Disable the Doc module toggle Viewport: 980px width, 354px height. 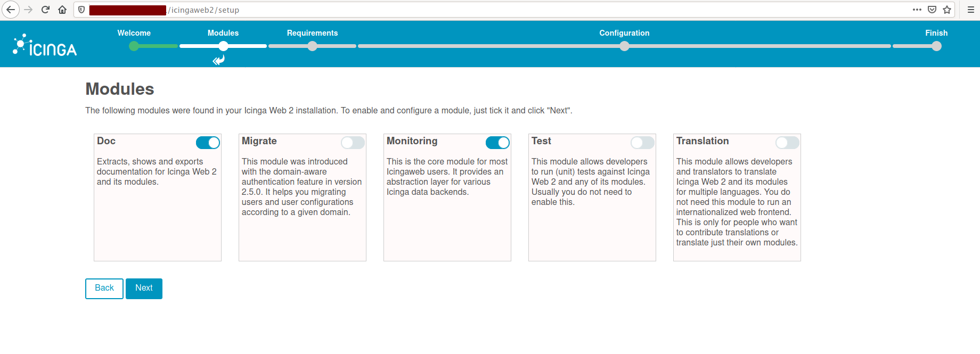[x=208, y=143]
